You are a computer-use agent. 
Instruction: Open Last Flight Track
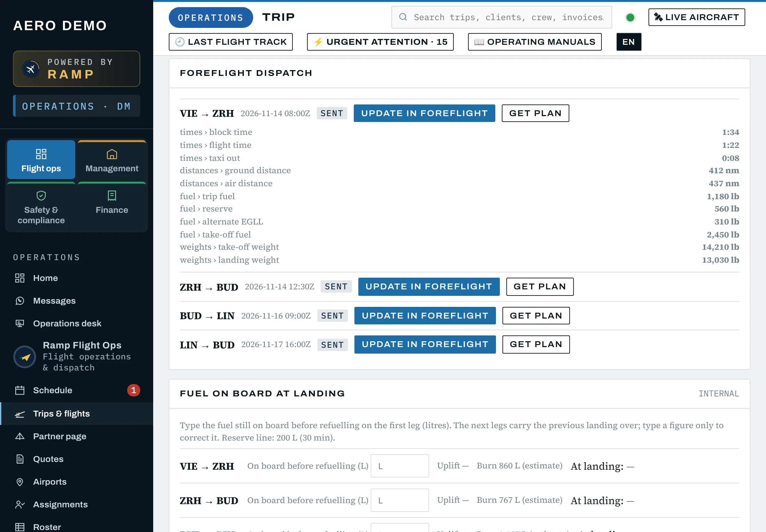pos(230,42)
